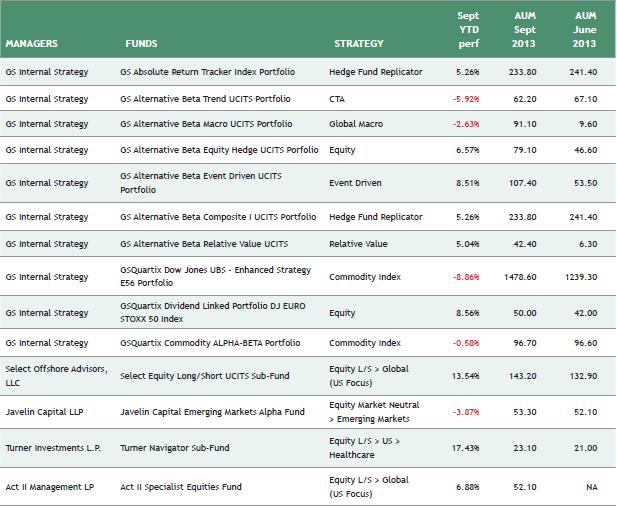Select the 1478.60 AUM Sept value
The image size is (617, 507).
coord(525,277)
